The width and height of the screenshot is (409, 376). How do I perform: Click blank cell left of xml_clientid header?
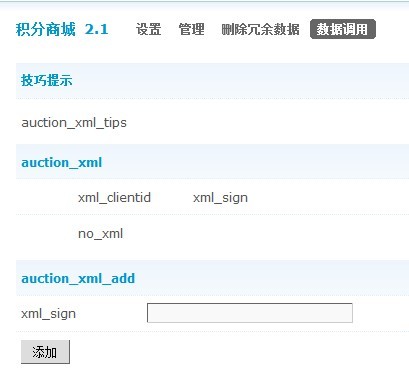coord(47,197)
